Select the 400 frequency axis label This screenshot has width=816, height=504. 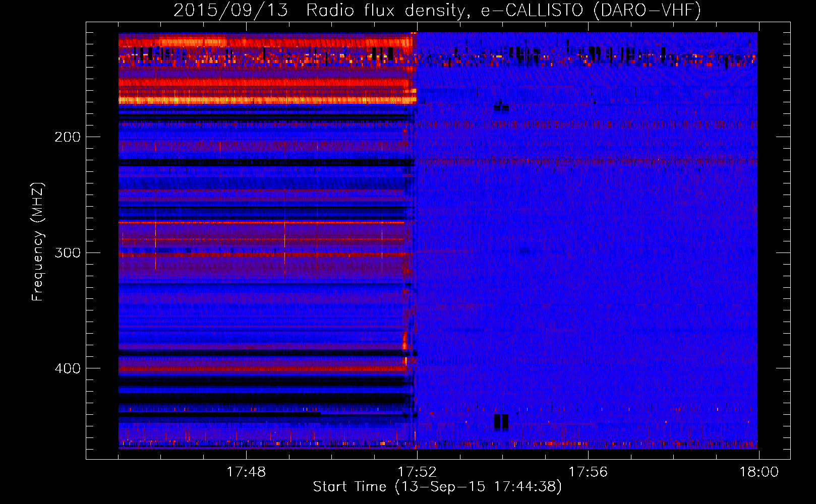click(68, 368)
